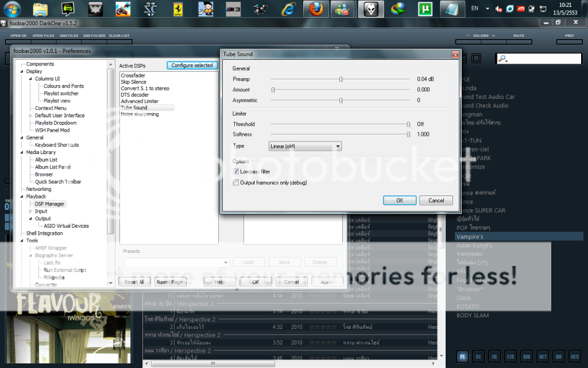Image resolution: width=588 pixels, height=368 pixels.
Task: Click the INF panel button in DarkOne
Action: pos(559,356)
